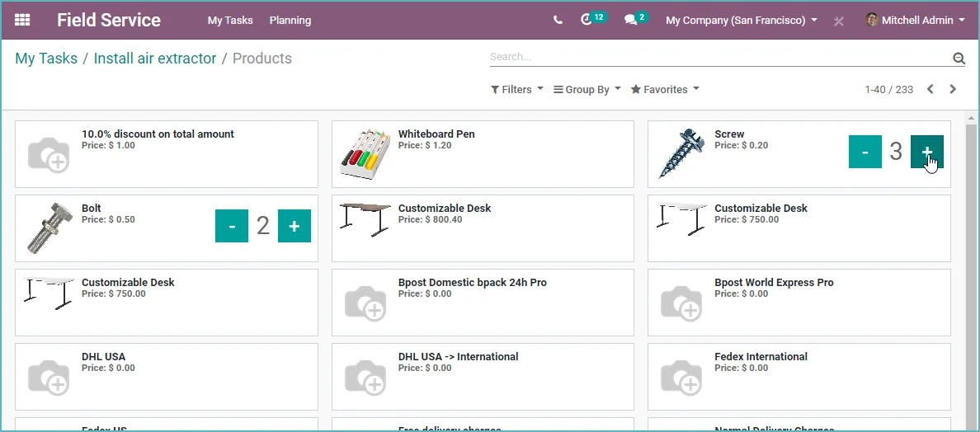Open the apps grid menu icon

coord(22,20)
